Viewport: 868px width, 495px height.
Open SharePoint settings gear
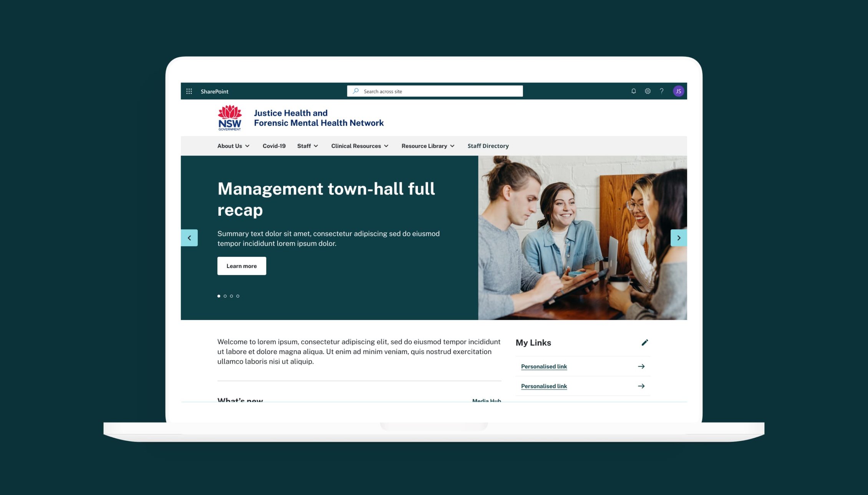pyautogui.click(x=648, y=91)
